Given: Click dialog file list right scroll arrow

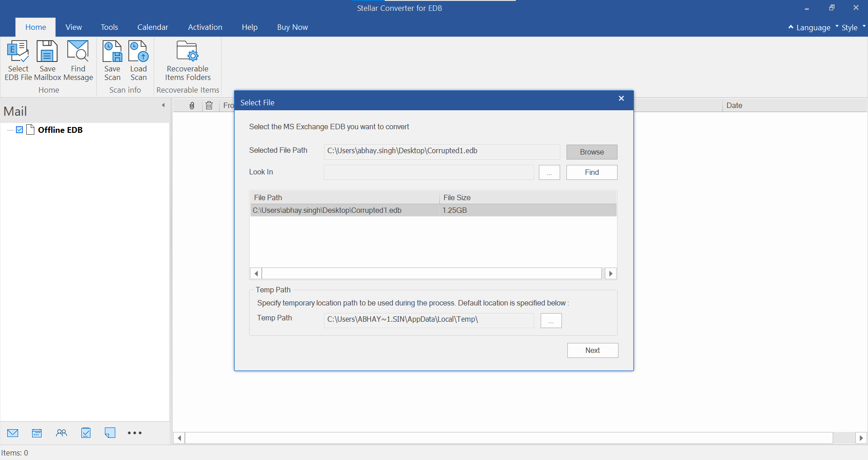Looking at the screenshot, I should [611, 273].
